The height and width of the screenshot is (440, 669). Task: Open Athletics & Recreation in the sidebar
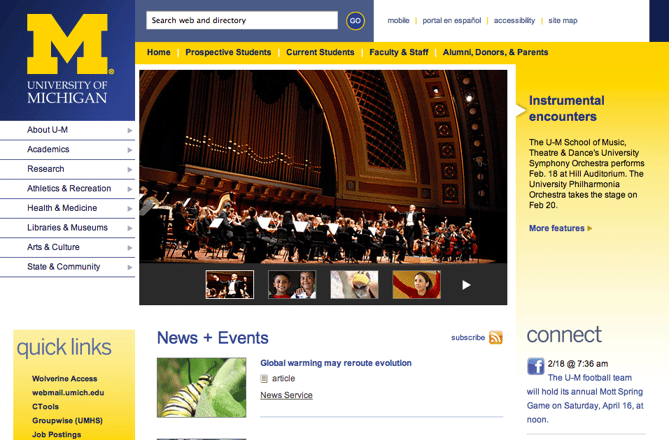pos(69,189)
